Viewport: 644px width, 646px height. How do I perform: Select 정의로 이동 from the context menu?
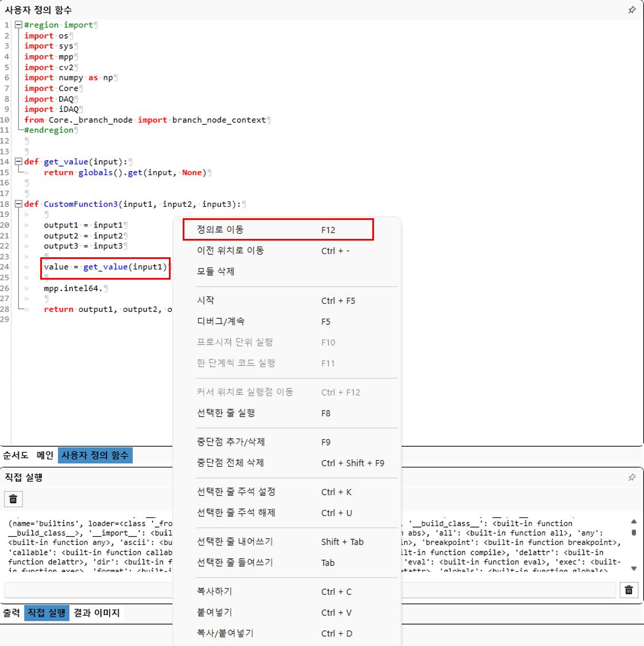point(220,230)
